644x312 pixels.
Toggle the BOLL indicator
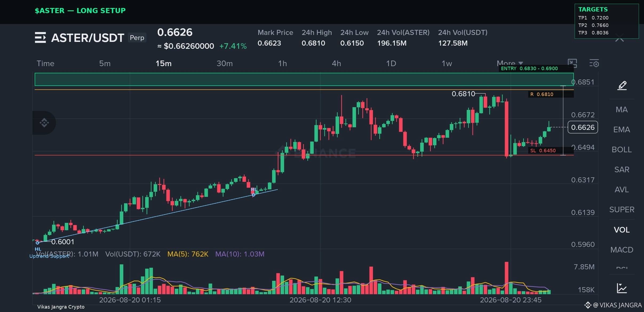click(622, 150)
